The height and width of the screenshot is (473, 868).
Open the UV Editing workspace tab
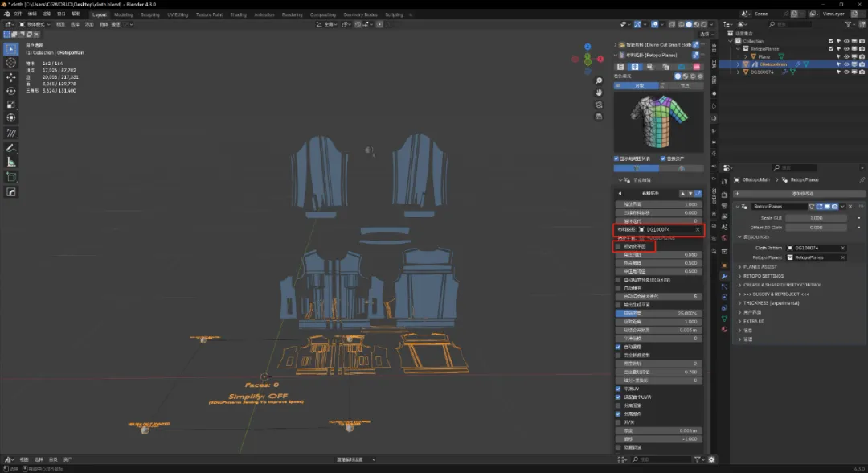[177, 14]
